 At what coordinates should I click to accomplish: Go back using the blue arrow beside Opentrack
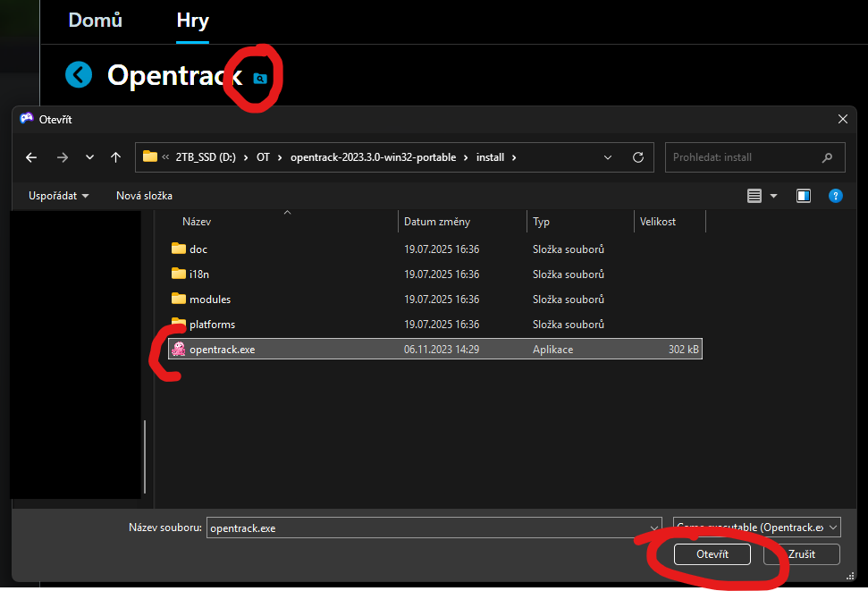tap(79, 74)
